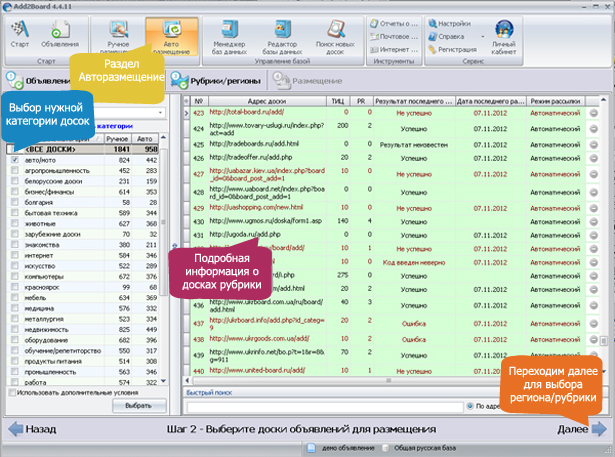Open Личный кабинет icon

click(504, 36)
